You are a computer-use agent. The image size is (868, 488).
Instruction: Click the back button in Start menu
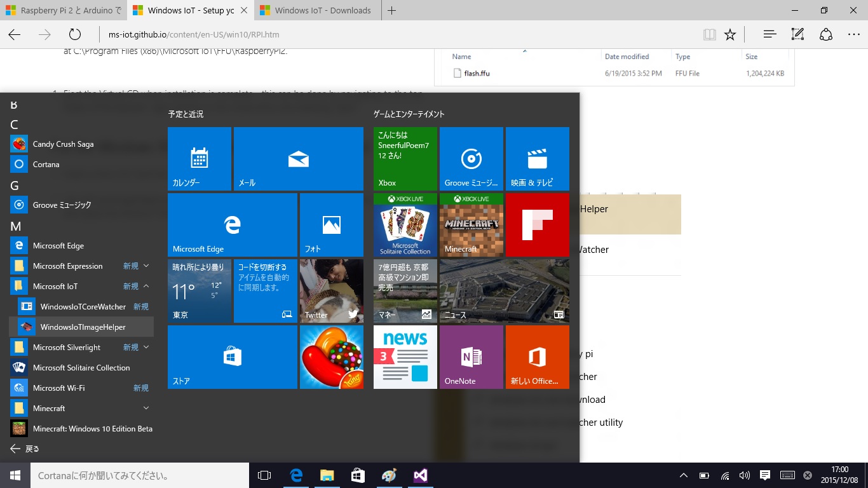click(x=25, y=449)
